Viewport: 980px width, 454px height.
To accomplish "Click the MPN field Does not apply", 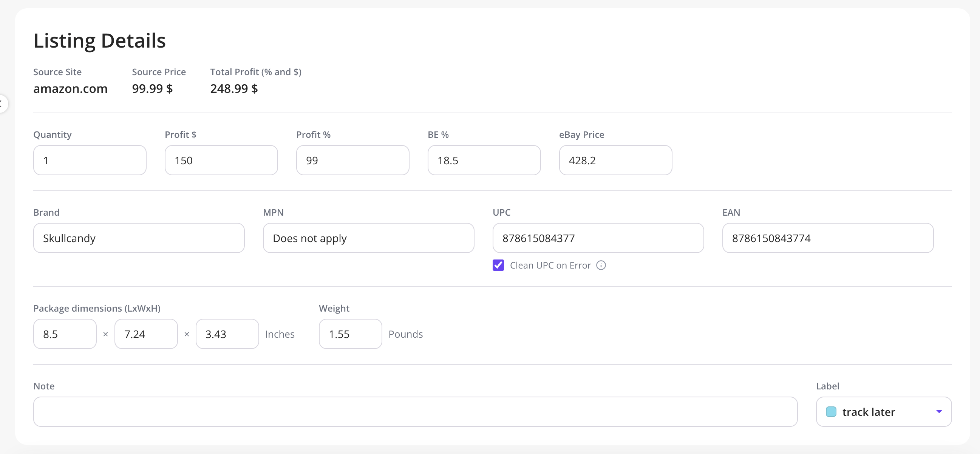I will tap(368, 238).
